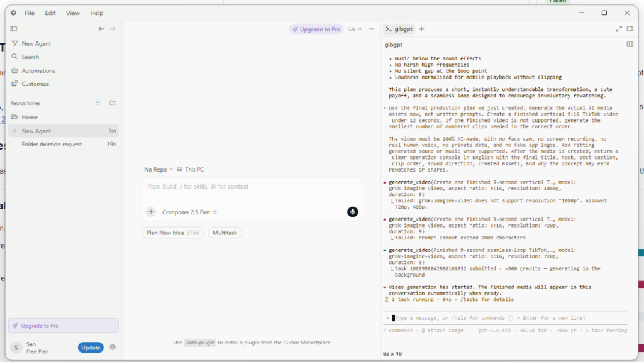Click the Upgrade to Pro sidebar banner
The image size is (644, 362).
click(x=64, y=326)
